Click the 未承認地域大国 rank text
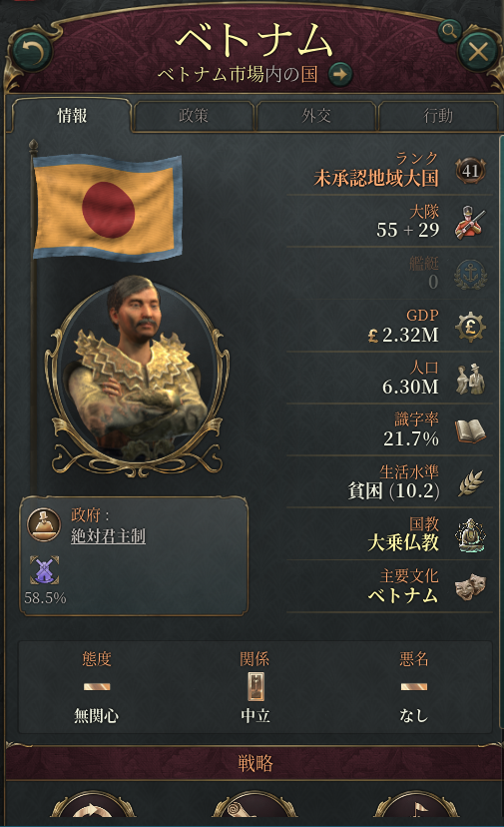The height and width of the screenshot is (827, 504). point(376,178)
